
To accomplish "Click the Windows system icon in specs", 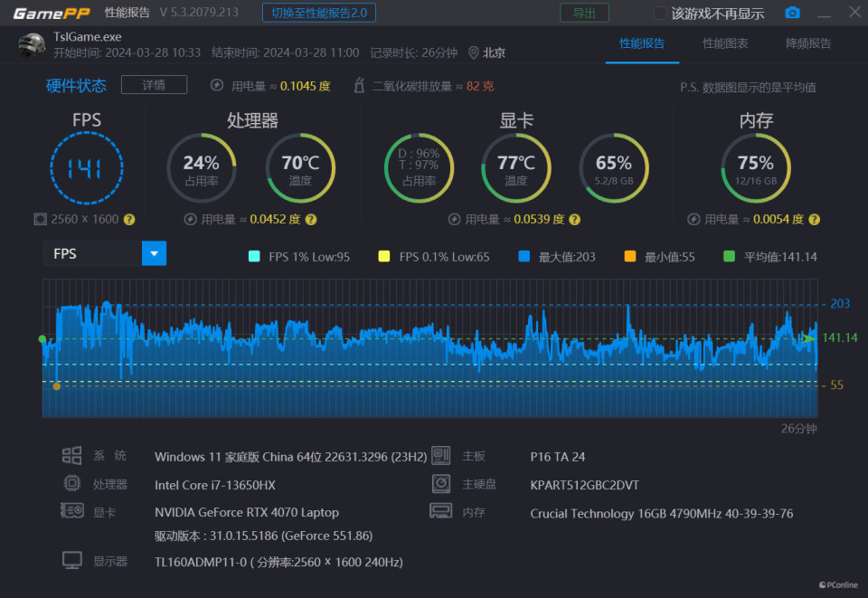I will point(72,456).
